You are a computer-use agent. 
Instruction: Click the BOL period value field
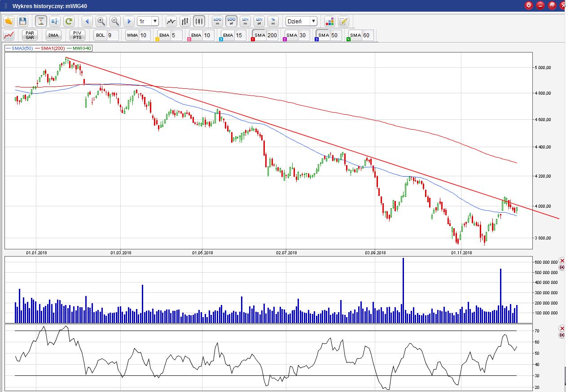coord(112,35)
